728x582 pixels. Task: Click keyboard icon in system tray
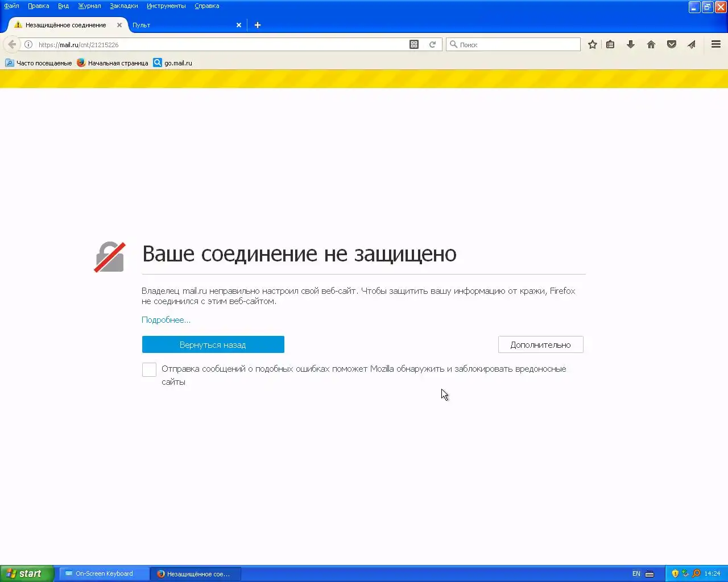pos(650,573)
